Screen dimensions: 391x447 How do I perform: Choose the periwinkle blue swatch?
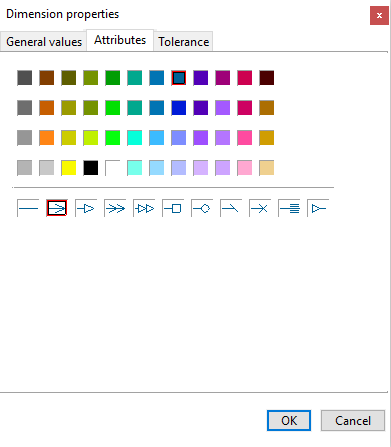(x=179, y=138)
